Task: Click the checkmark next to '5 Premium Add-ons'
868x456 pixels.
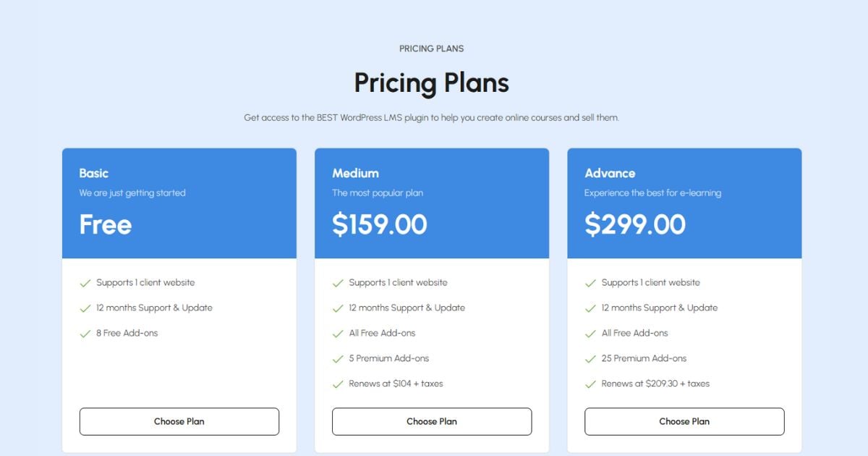Action: (337, 358)
